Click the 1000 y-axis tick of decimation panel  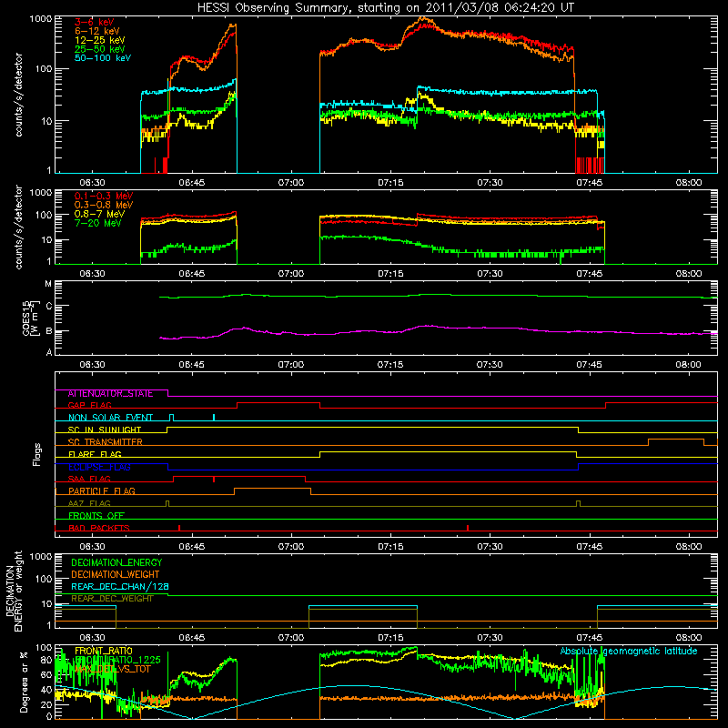point(41,557)
